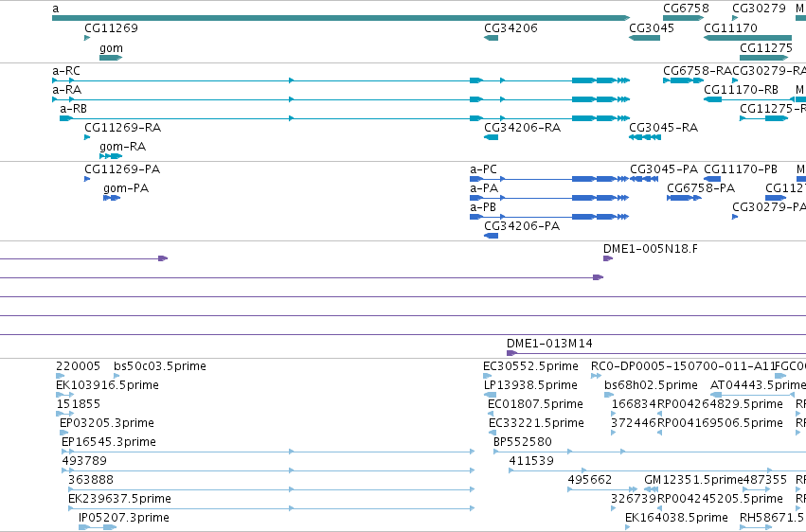The height and width of the screenshot is (532, 806).
Task: Click the a-RC transcript
Action: pyautogui.click(x=341, y=80)
